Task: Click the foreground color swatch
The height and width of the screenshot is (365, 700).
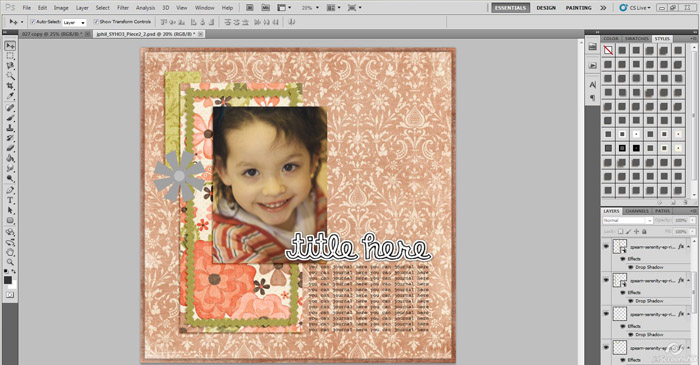Action: [8, 280]
